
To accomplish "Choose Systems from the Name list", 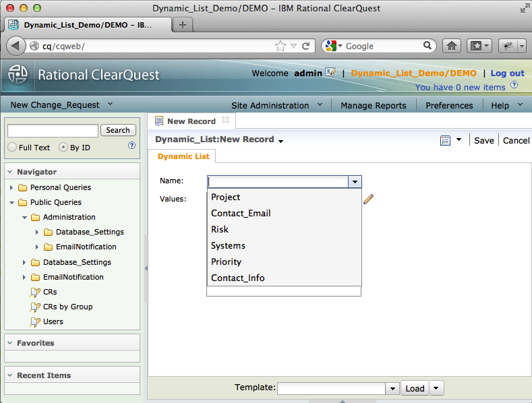I will (x=284, y=245).
